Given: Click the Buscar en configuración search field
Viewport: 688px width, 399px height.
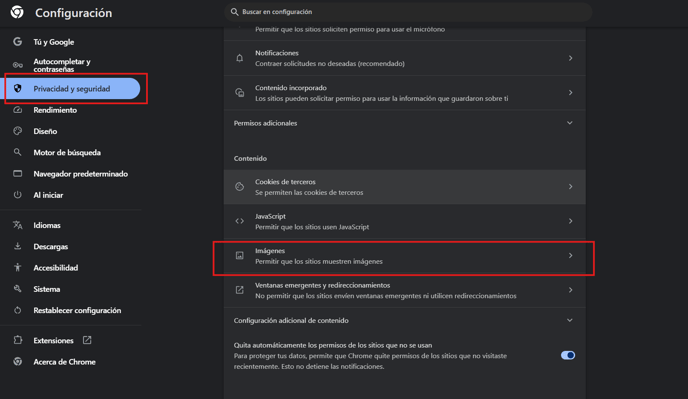Looking at the screenshot, I should pyautogui.click(x=408, y=12).
